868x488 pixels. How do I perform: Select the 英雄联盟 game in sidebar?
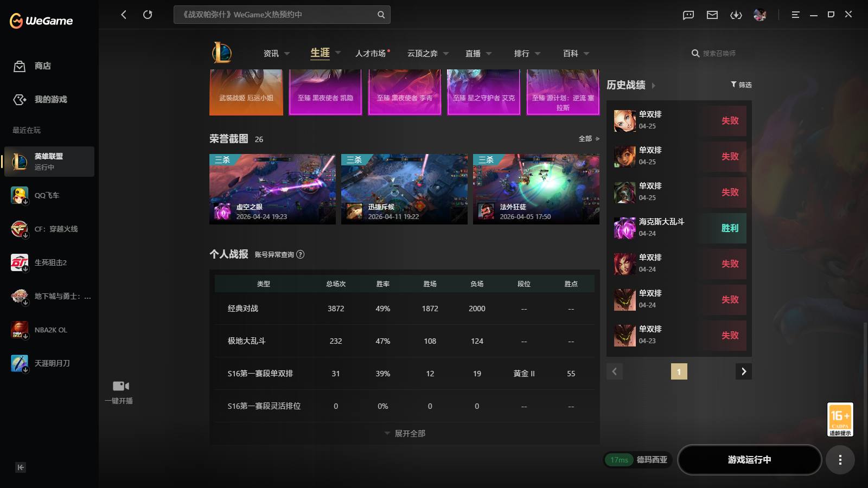coord(49,161)
